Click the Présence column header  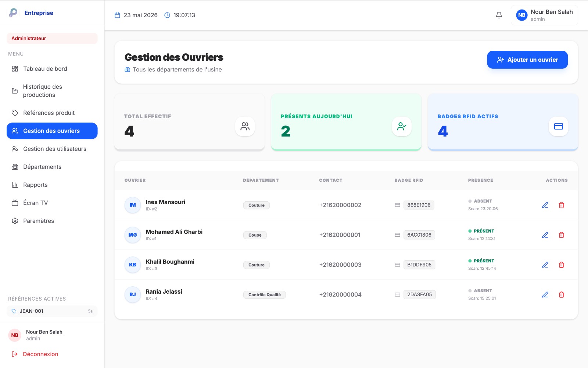(x=480, y=180)
